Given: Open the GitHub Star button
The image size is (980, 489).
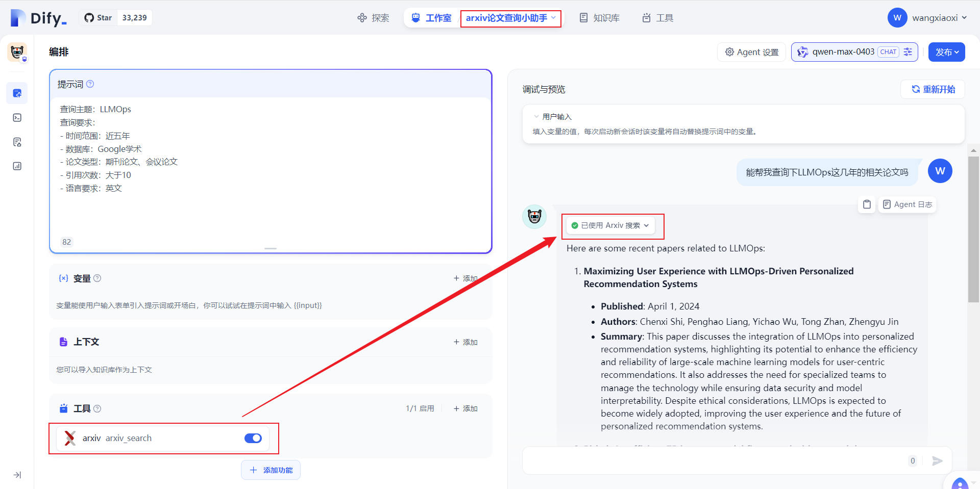Looking at the screenshot, I should coord(98,18).
